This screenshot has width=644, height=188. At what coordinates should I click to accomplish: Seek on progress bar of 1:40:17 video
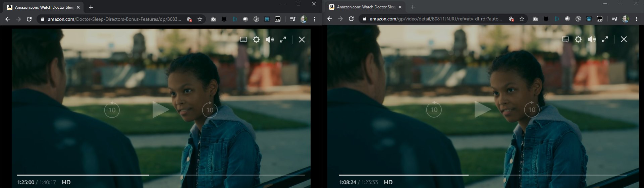coord(161,175)
